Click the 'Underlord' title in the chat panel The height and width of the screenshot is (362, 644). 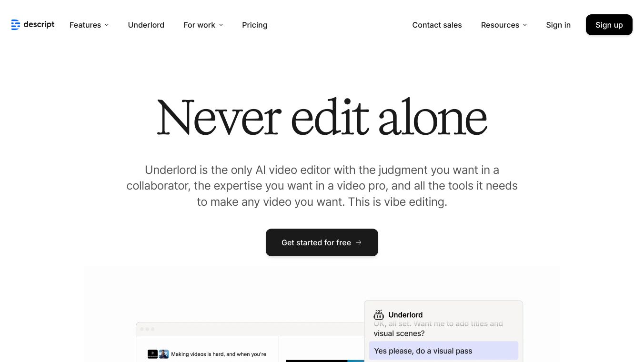pos(406,315)
